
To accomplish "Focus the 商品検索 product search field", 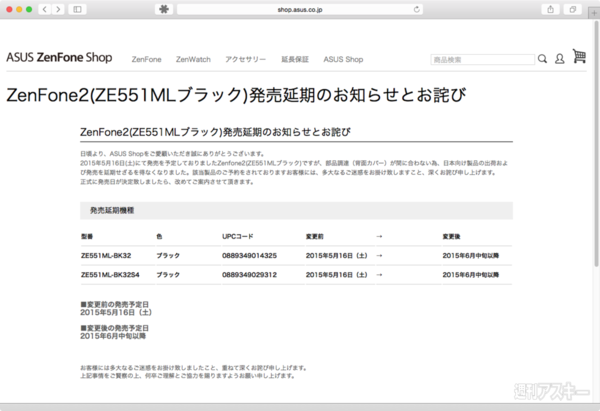I will (x=483, y=60).
